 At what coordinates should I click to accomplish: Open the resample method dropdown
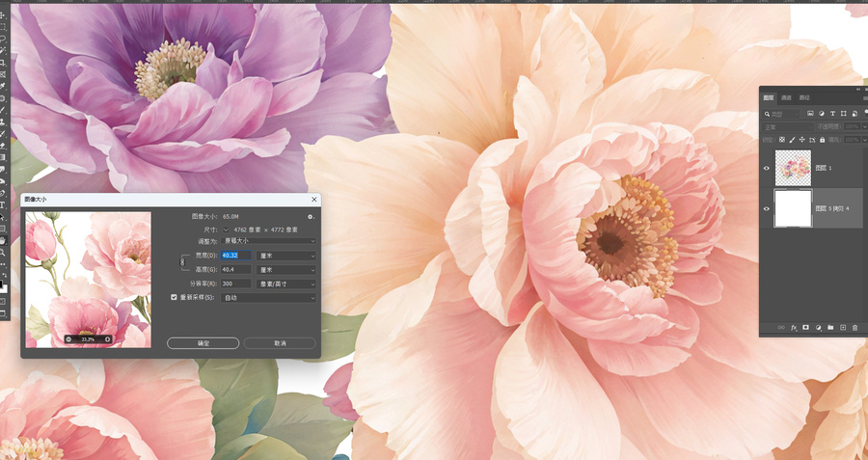(268, 298)
